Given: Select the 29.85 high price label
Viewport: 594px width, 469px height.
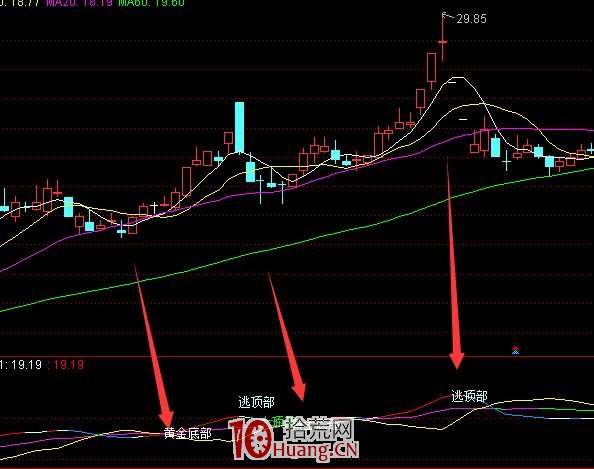Looking at the screenshot, I should point(471,19).
